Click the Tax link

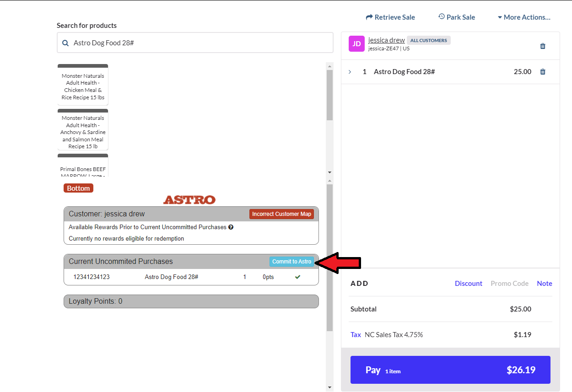pyautogui.click(x=356, y=335)
